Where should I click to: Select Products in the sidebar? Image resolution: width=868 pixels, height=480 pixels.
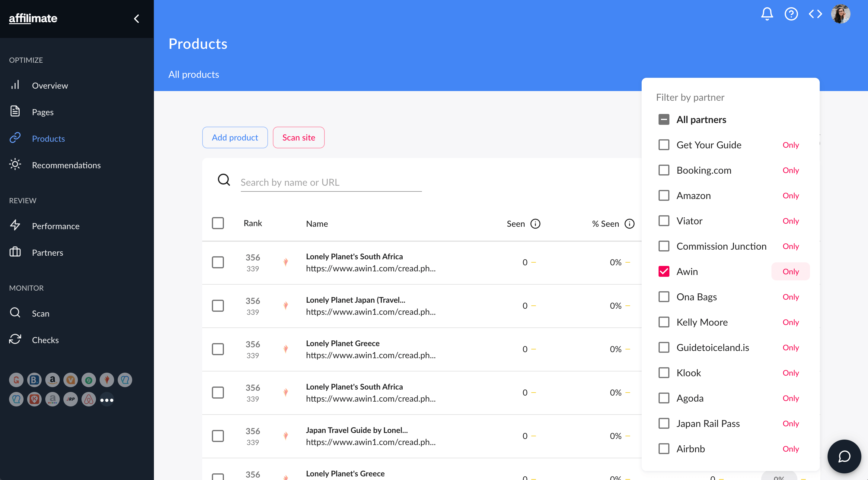coord(49,139)
